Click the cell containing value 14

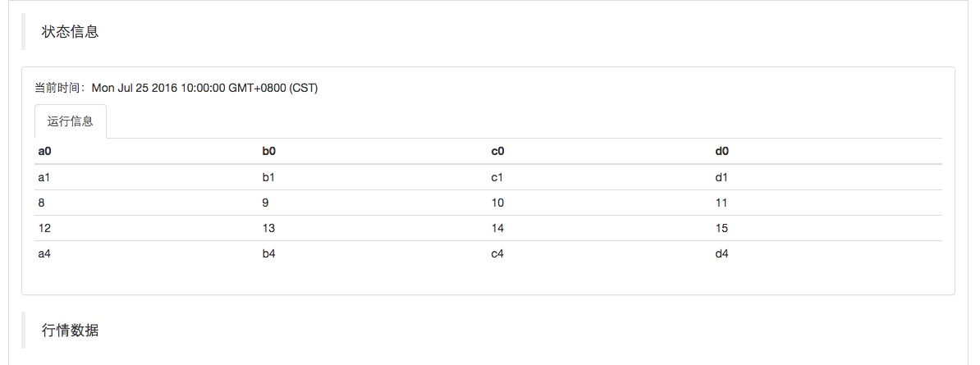(x=497, y=228)
